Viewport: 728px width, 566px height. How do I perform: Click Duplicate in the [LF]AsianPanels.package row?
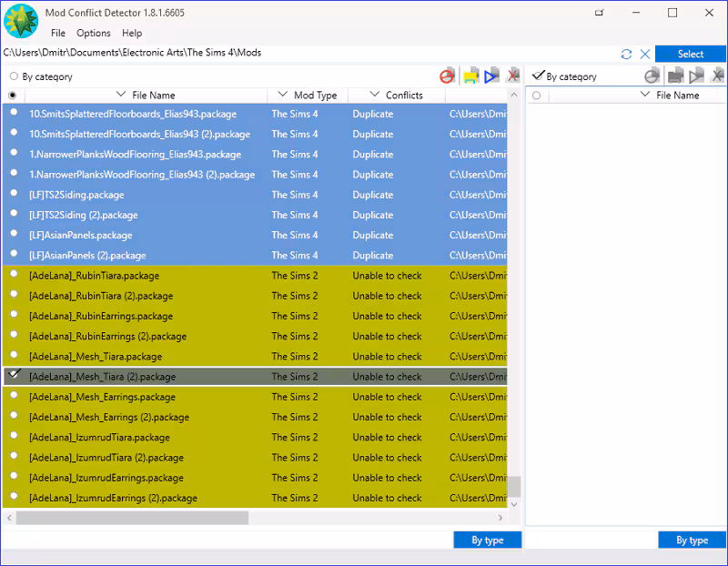tap(373, 236)
